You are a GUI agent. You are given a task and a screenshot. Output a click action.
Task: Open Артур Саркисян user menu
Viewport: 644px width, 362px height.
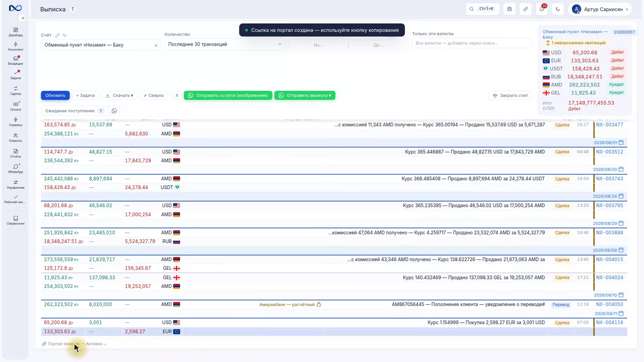[x=600, y=9]
